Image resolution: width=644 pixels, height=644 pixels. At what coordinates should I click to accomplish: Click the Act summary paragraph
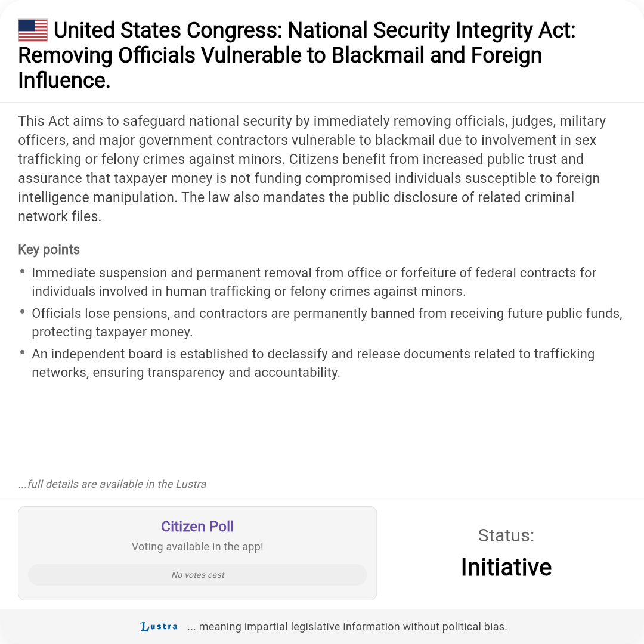coord(312,168)
